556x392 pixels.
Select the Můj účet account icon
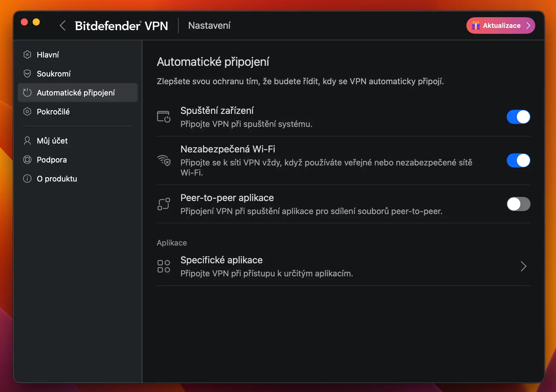(27, 141)
